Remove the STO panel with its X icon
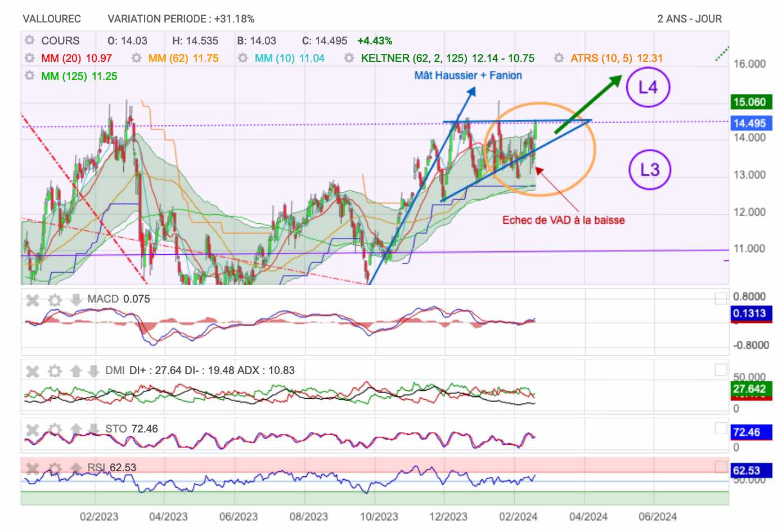This screenshot has height=532, width=782. pos(33,430)
